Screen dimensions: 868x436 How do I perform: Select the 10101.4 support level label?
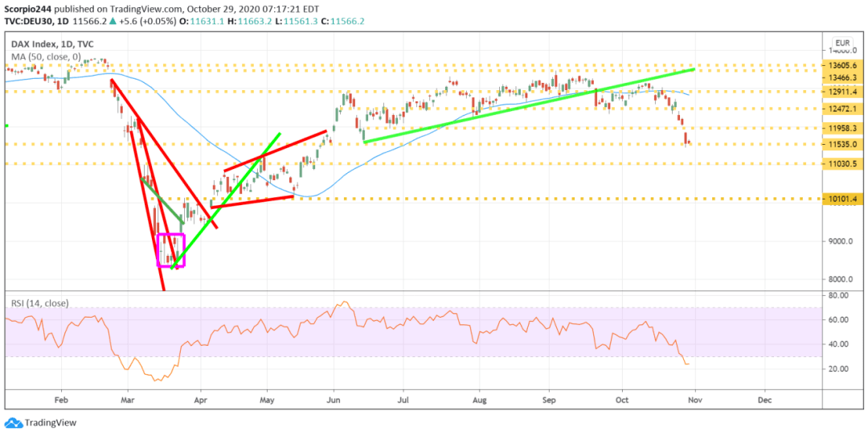click(x=843, y=198)
